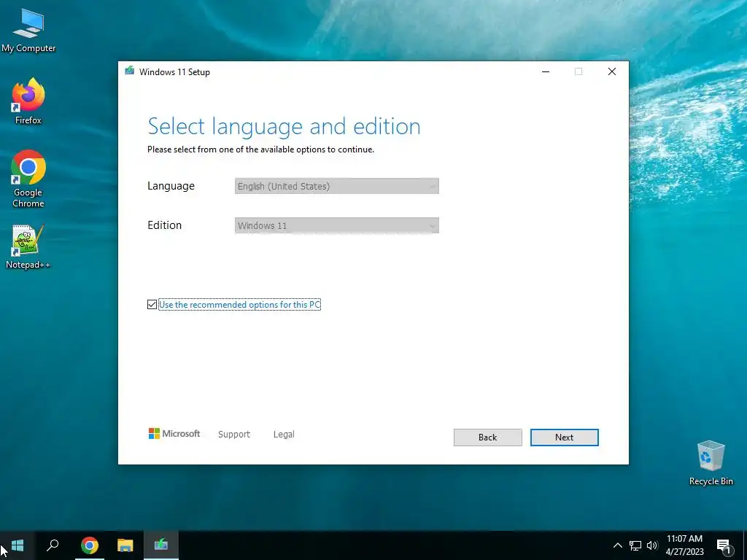Open taskbar search magnifier
This screenshot has height=560, width=747.
pos(53,545)
